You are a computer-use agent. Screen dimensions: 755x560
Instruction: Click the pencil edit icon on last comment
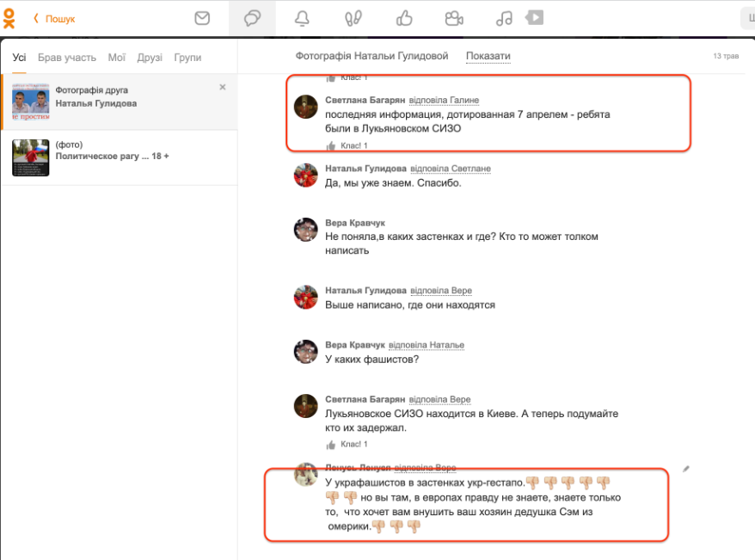tap(686, 469)
